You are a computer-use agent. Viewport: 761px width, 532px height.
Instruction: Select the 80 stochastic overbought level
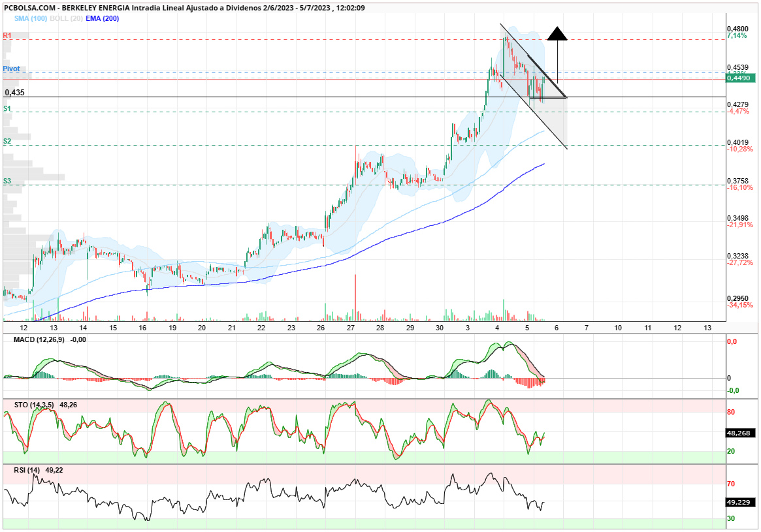click(731, 412)
